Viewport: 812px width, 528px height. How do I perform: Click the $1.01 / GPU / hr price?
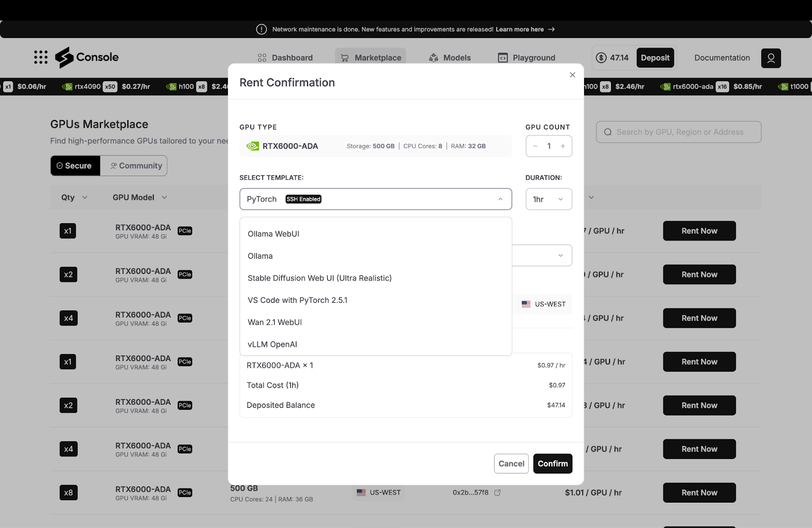point(593,492)
